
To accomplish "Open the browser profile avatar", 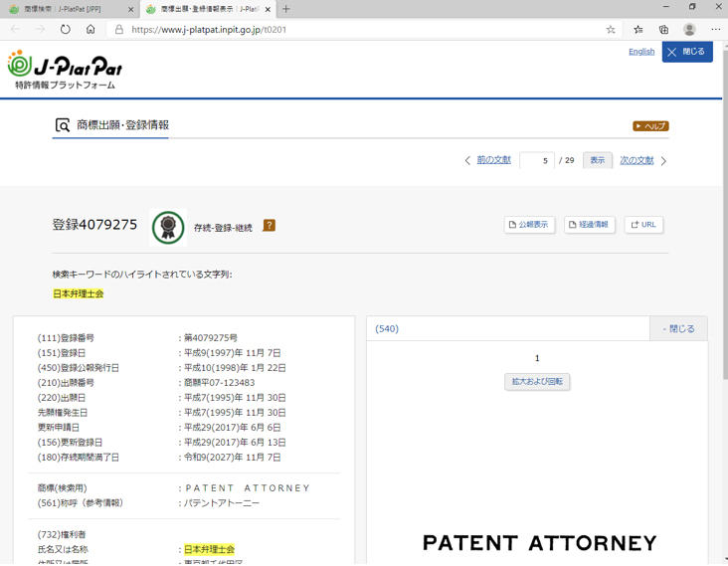I will click(689, 30).
